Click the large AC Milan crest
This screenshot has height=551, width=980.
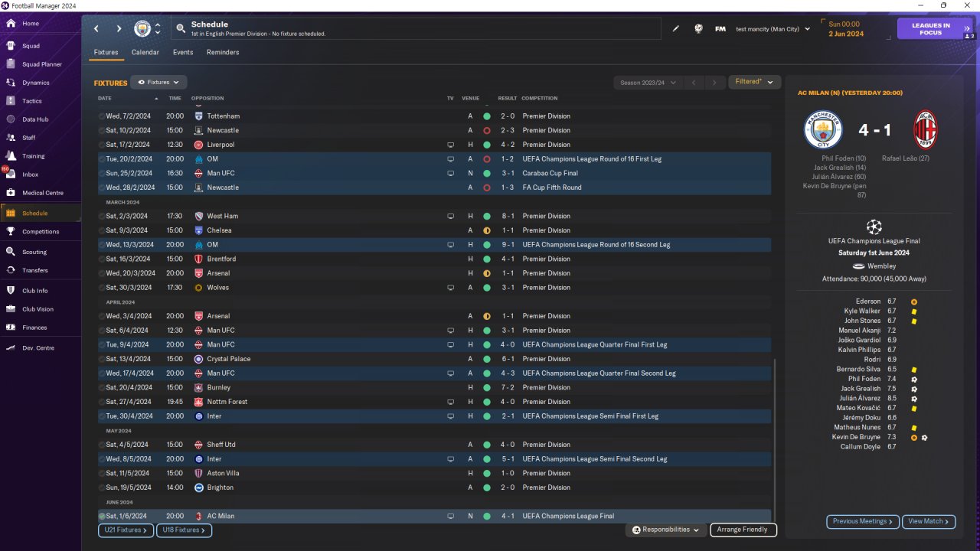pyautogui.click(x=926, y=129)
